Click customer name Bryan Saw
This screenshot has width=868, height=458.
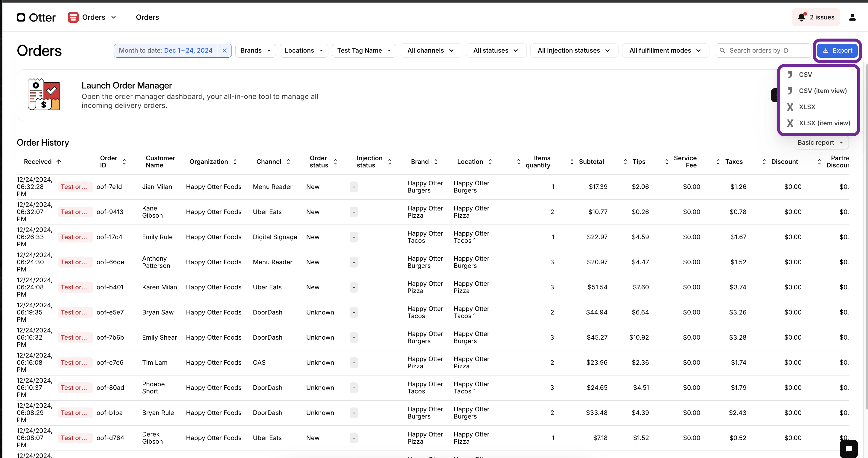[158, 312]
